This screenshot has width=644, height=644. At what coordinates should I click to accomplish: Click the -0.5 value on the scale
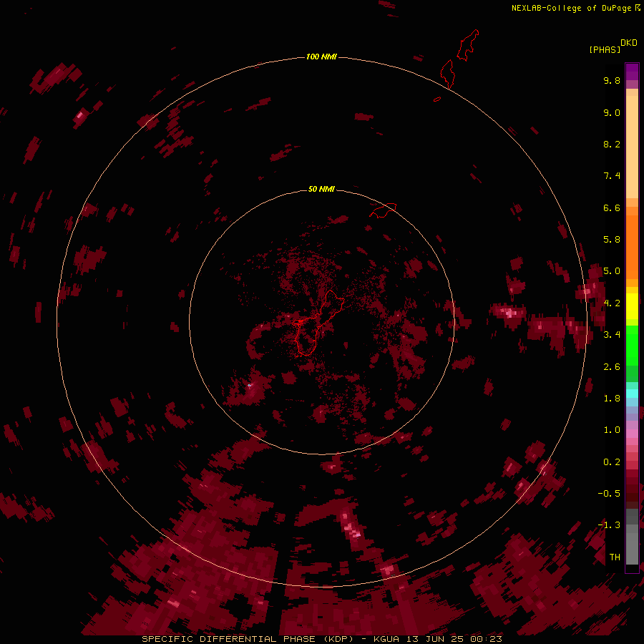point(609,494)
